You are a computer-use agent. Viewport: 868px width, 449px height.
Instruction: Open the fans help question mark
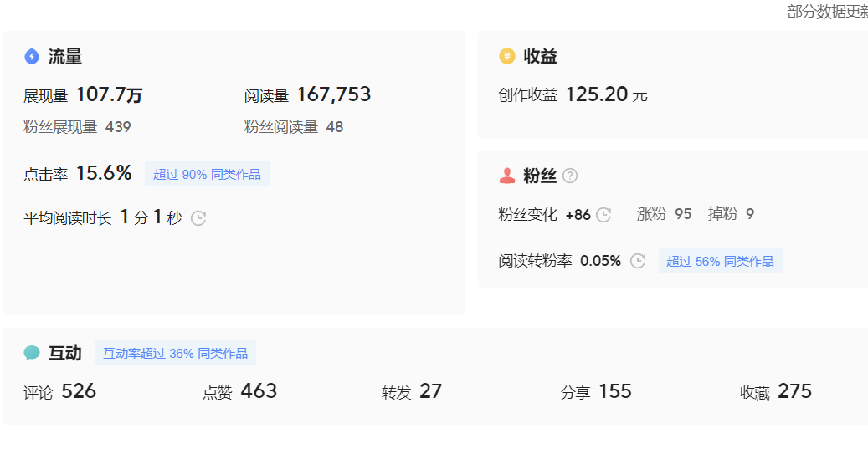570,176
